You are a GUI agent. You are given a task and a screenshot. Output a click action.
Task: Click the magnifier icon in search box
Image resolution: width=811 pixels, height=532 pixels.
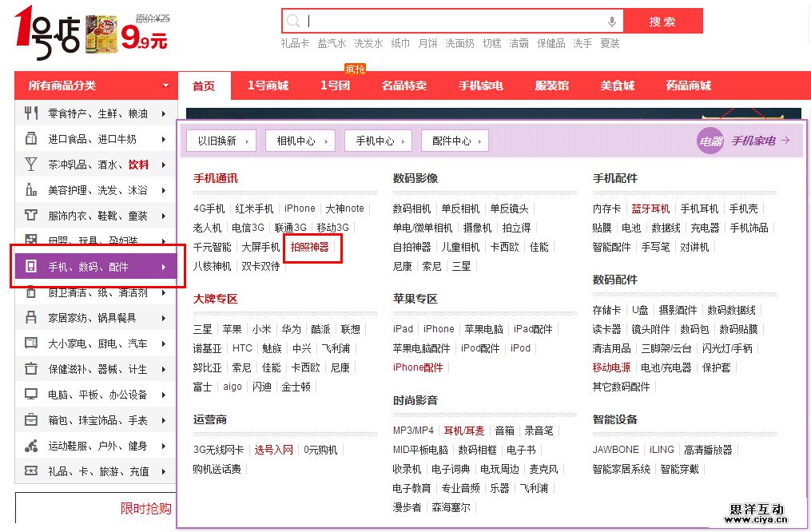pyautogui.click(x=293, y=22)
